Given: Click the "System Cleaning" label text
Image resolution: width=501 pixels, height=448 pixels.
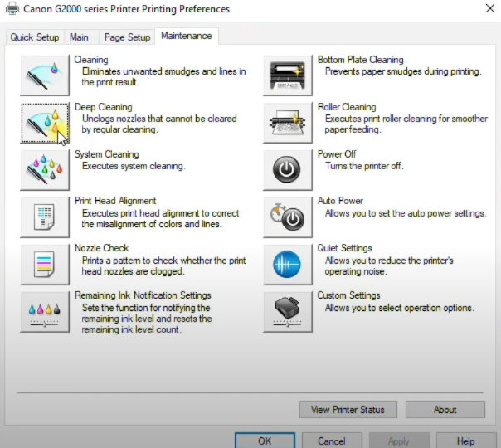Looking at the screenshot, I should 107,154.
